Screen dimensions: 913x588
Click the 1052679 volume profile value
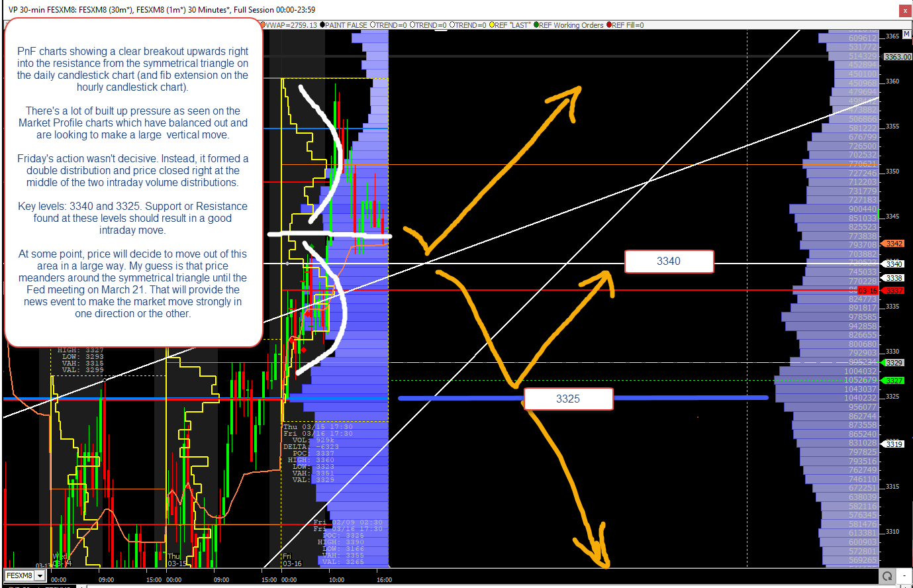[862, 380]
